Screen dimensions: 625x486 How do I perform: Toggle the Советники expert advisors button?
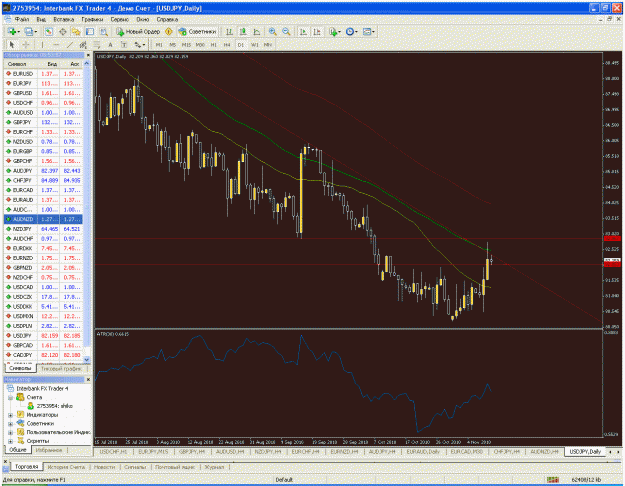[197, 31]
